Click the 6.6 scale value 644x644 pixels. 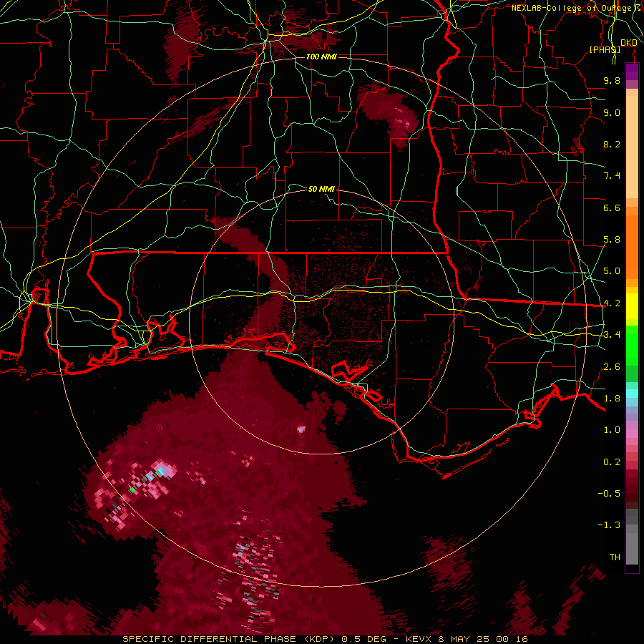point(612,208)
